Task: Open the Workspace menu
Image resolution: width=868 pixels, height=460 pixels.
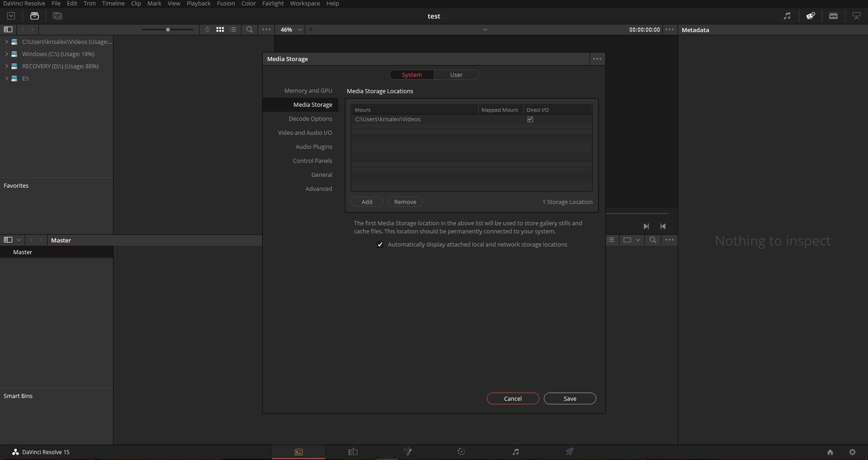Action: coord(305,4)
